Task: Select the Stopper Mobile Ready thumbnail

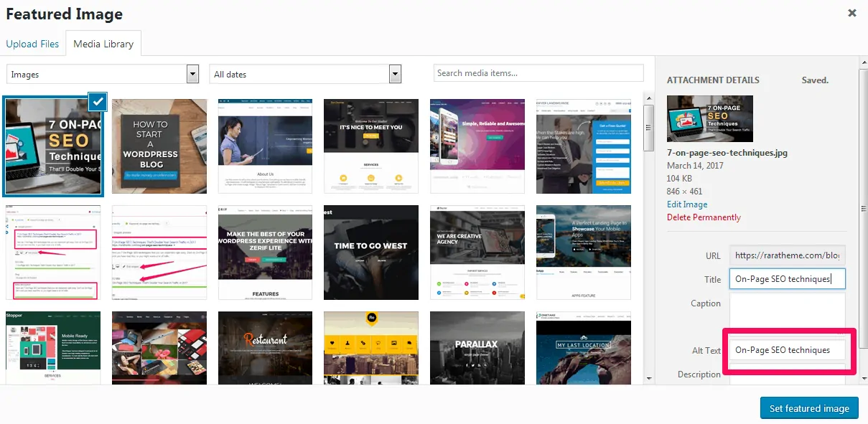Action: point(53,347)
